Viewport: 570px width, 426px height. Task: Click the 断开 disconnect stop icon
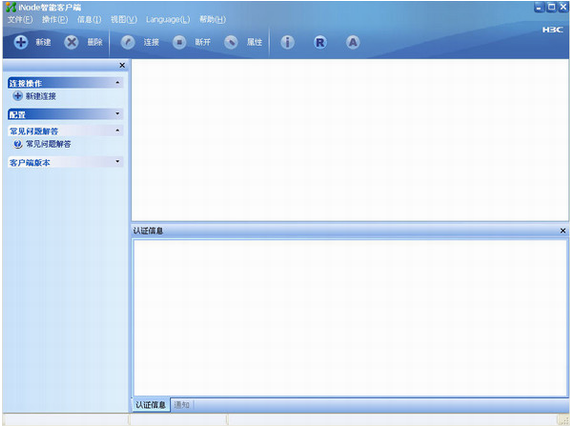pyautogui.click(x=179, y=42)
